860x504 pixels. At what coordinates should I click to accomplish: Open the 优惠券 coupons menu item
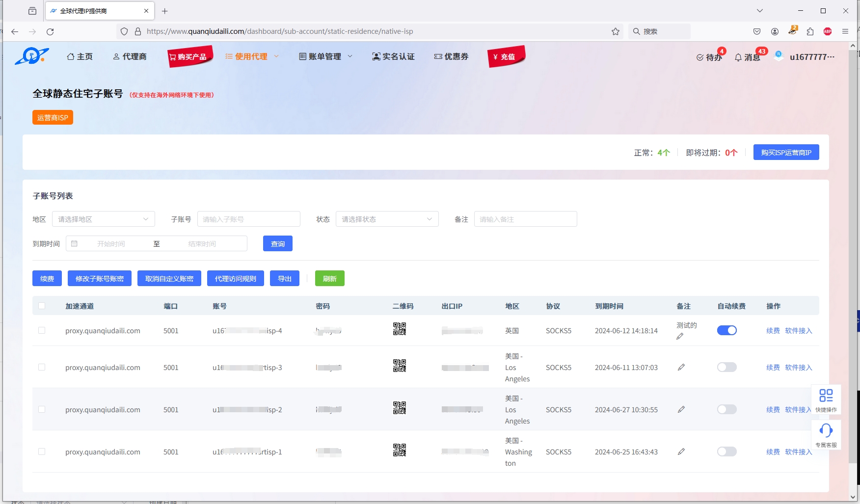pos(451,56)
